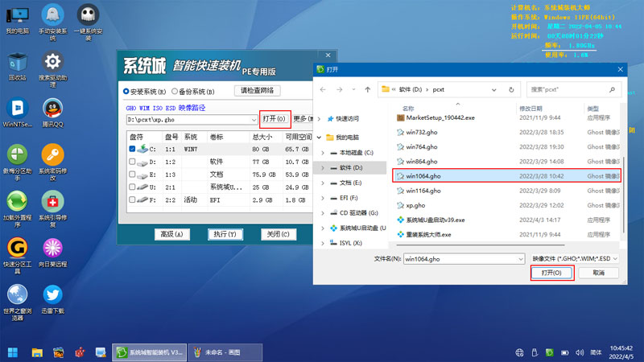This screenshot has width=644, height=362.
Task: Expand the Quick Access tree node
Action: pos(319,118)
